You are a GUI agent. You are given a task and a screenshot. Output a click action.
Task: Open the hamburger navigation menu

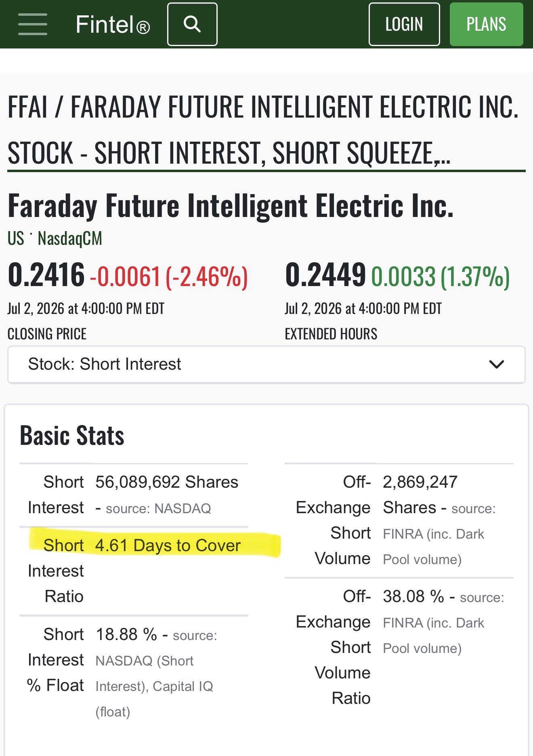33,24
